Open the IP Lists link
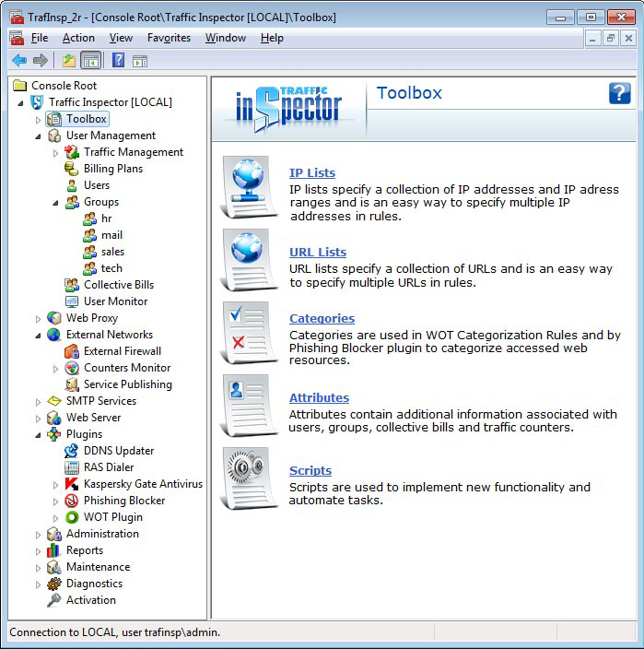The width and height of the screenshot is (644, 649). pyautogui.click(x=312, y=172)
